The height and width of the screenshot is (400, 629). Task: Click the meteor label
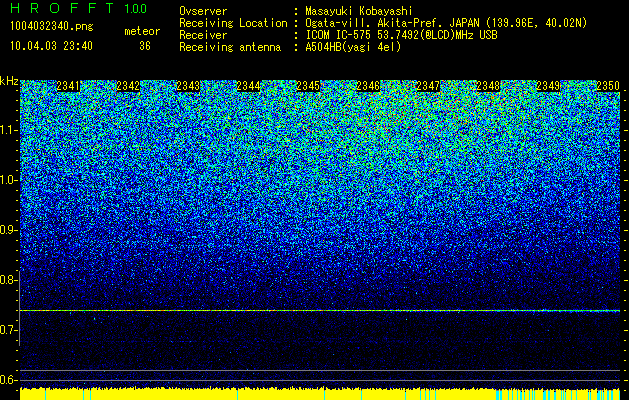point(142,31)
